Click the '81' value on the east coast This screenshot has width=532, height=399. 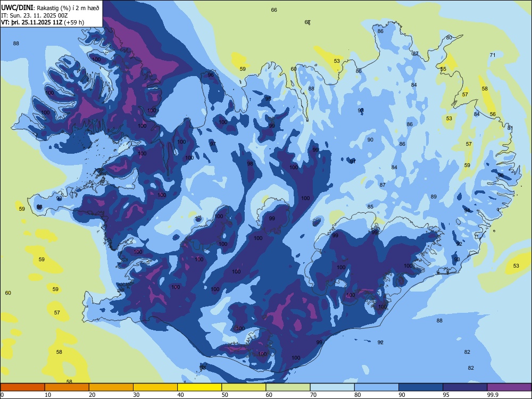click(510, 128)
